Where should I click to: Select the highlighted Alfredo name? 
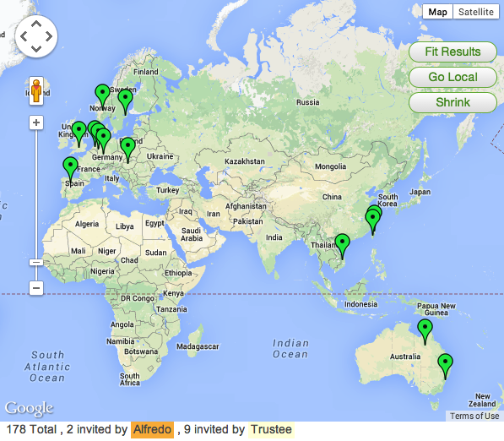click(x=152, y=430)
